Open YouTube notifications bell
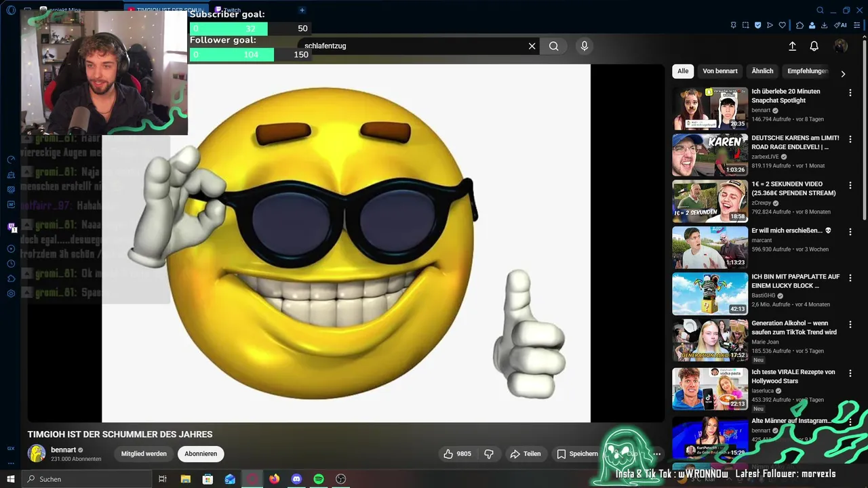 (814, 46)
